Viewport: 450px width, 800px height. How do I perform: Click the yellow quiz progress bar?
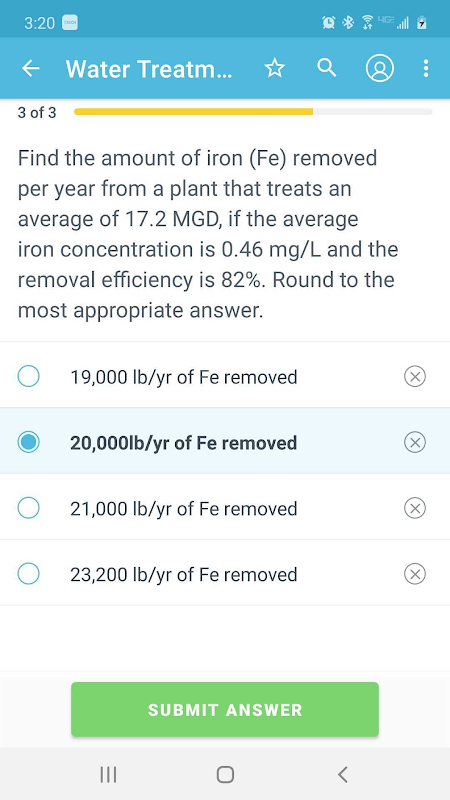point(193,112)
